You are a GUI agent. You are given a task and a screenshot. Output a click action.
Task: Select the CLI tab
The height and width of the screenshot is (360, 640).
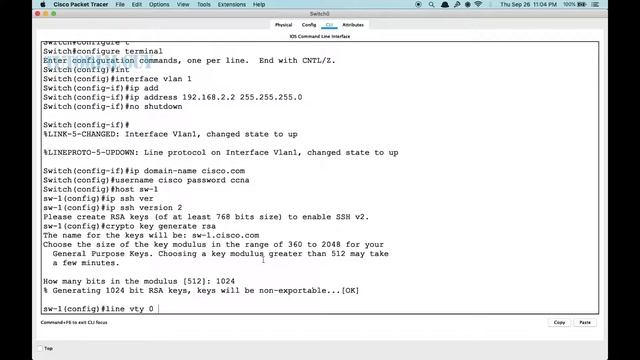tap(329, 25)
